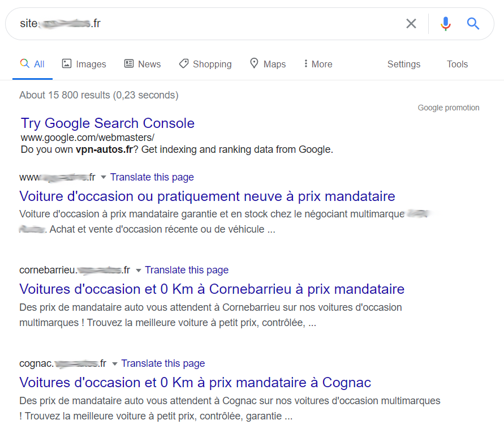Click the snippet mentioning Cognac sur nos voitures
Image resolution: width=504 pixels, height=437 pixels.
point(230,408)
